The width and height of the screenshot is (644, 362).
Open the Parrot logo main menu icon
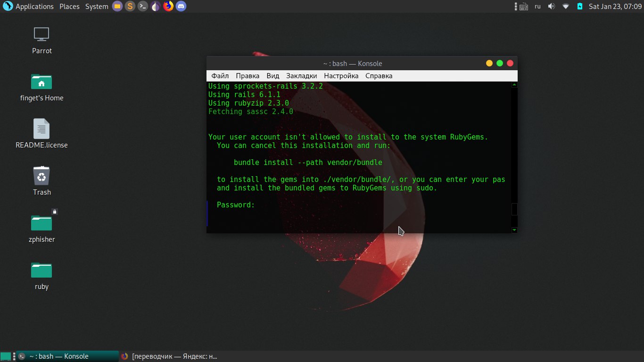(x=8, y=6)
